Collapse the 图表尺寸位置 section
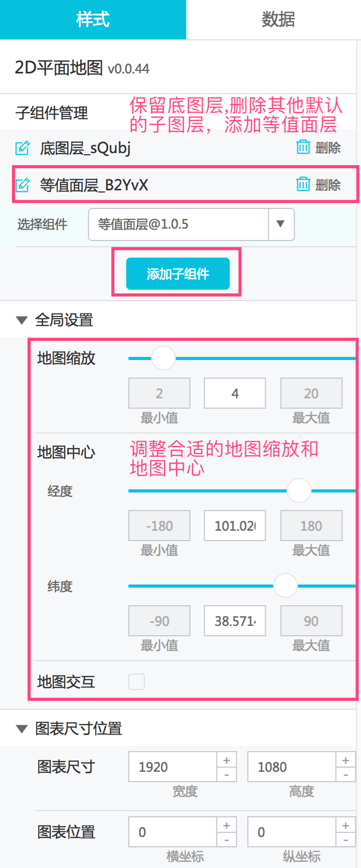The width and height of the screenshot is (361, 868). pyautogui.click(x=22, y=729)
